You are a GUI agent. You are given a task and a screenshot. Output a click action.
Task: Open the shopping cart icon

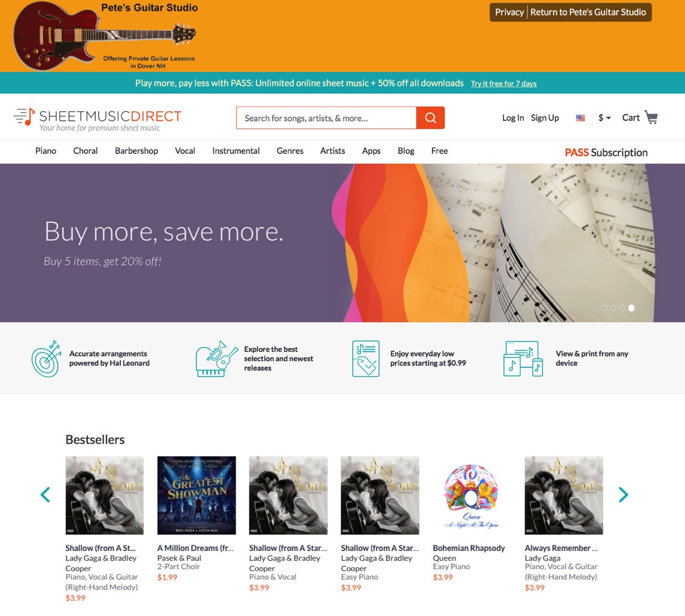point(651,117)
